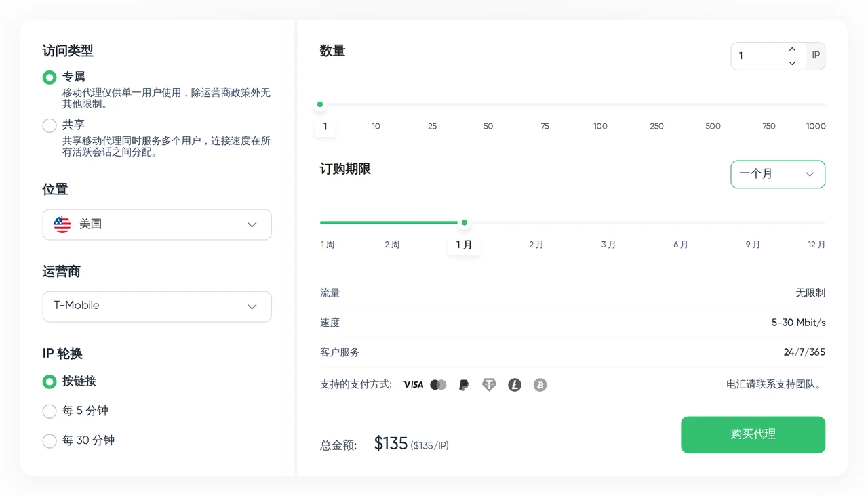Choose the 1 周 period mark
This screenshot has height=496, width=868.
click(328, 245)
